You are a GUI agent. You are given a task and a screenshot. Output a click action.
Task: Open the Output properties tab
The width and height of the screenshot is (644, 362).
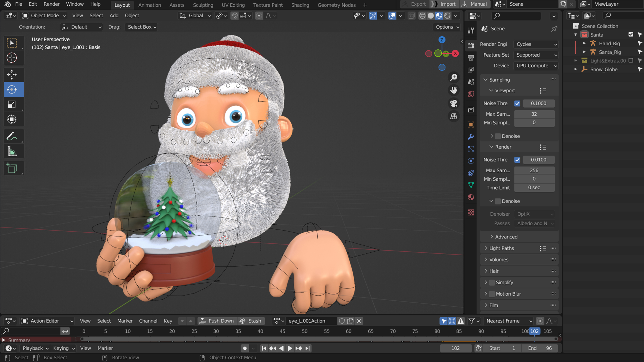tap(471, 58)
